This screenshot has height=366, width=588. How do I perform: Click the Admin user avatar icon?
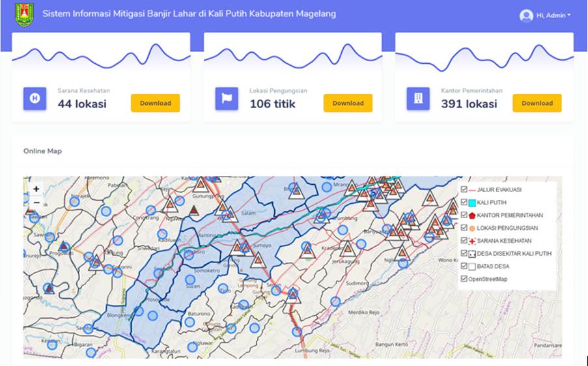coord(526,16)
